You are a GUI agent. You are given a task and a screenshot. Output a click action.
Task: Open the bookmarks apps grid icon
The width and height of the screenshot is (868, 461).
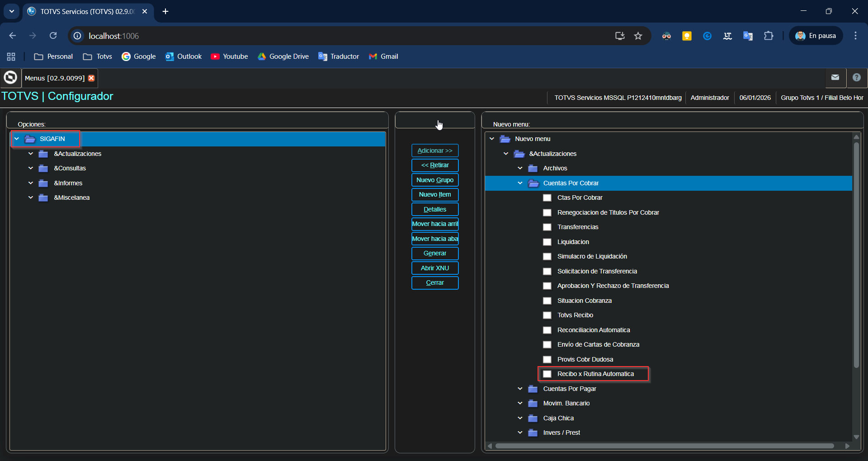point(11,56)
